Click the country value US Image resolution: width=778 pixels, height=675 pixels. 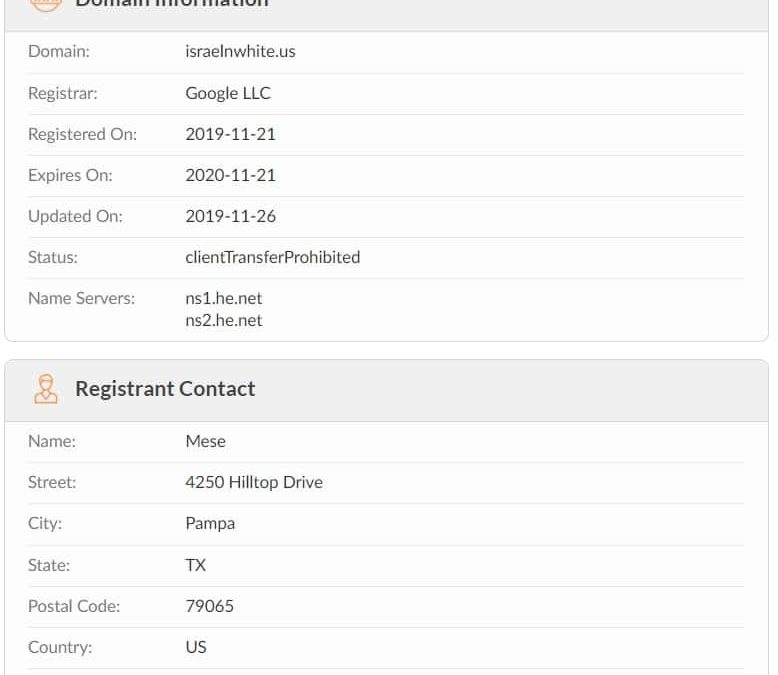196,647
